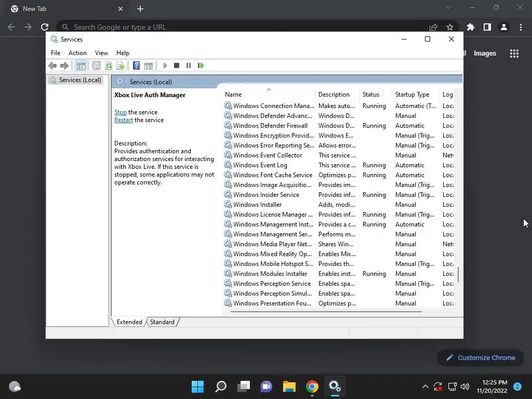Sort by the Startup Type column header

click(x=416, y=95)
